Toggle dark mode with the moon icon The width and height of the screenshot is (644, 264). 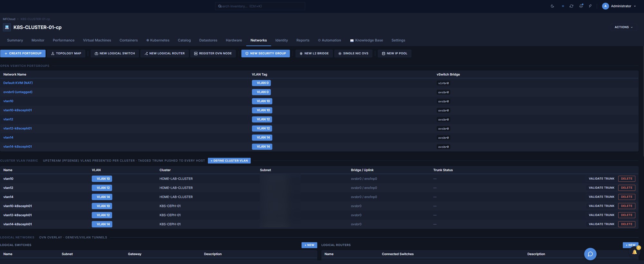[x=552, y=6]
